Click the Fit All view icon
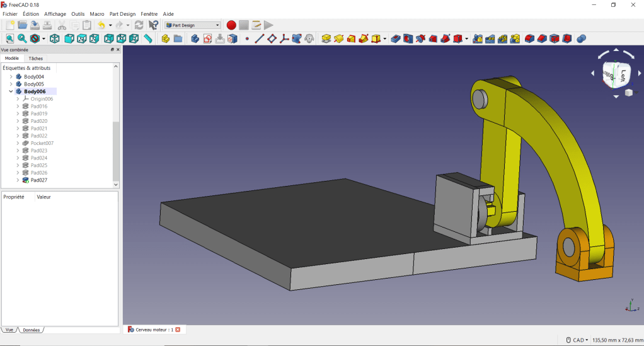Image resolution: width=644 pixels, height=346 pixels. pyautogui.click(x=9, y=39)
